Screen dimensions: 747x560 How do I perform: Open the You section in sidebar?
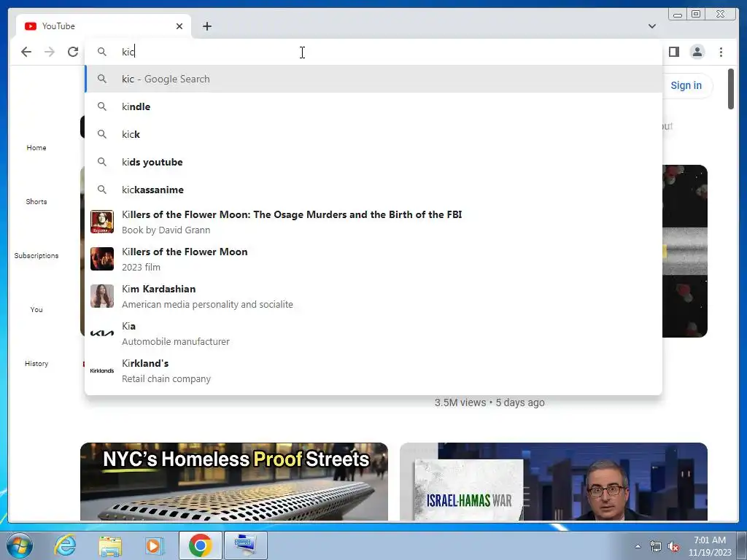(36, 309)
